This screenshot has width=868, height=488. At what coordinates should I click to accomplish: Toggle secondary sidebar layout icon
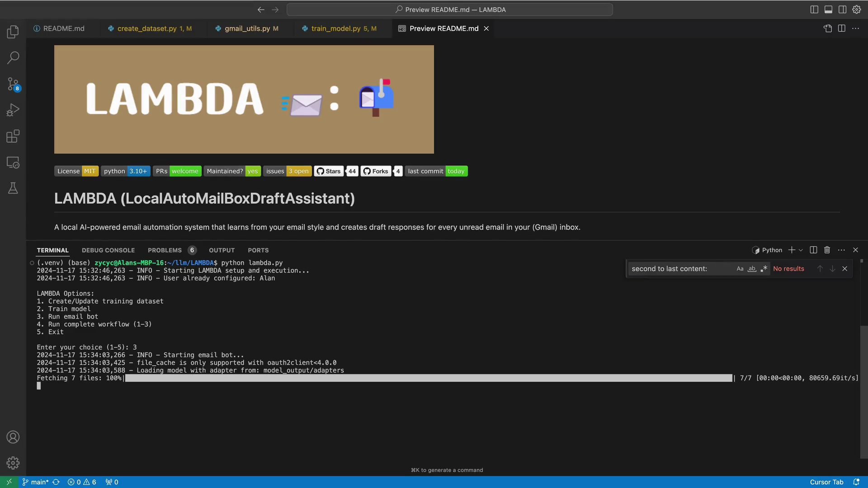(x=842, y=9)
